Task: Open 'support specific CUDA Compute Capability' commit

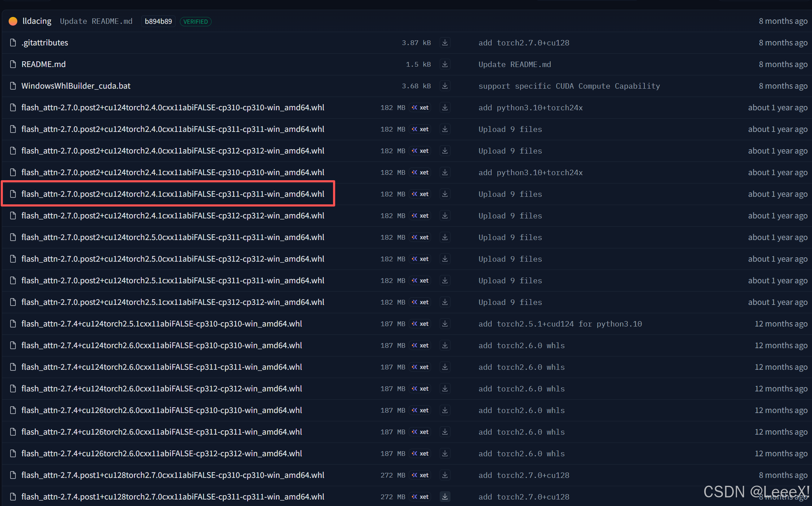Action: tap(569, 86)
